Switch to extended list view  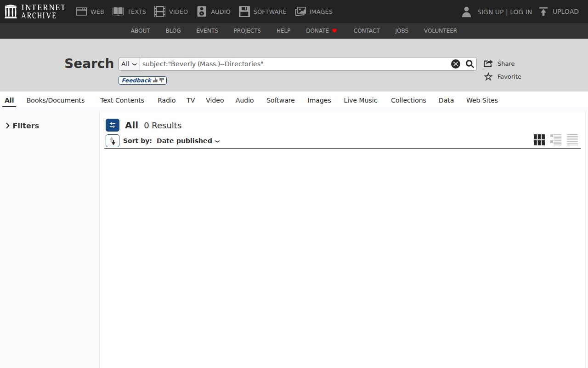[x=556, y=140]
